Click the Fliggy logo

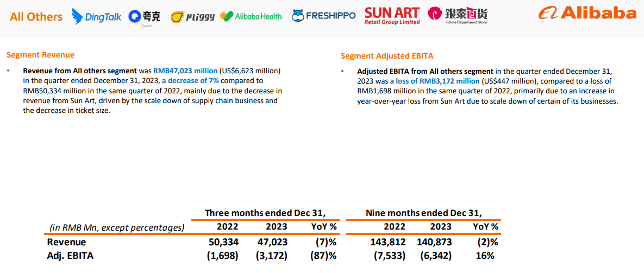[192, 17]
